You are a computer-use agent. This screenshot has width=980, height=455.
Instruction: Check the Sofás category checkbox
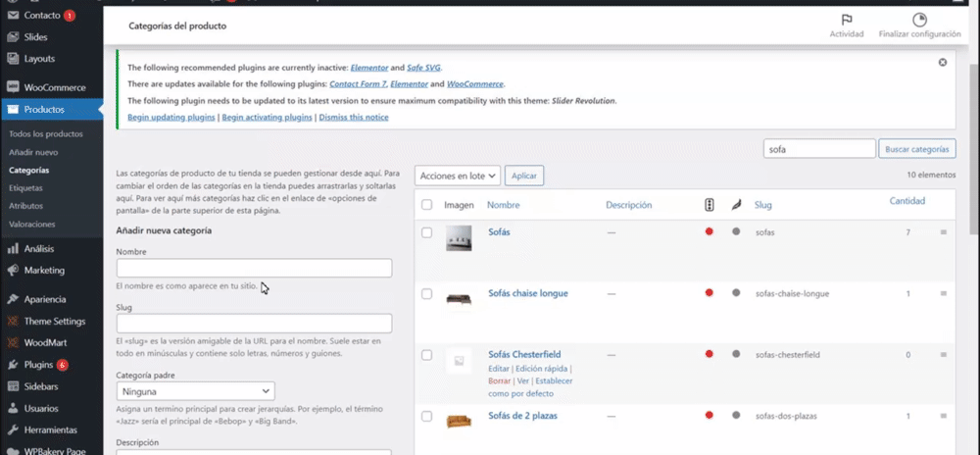point(426,232)
